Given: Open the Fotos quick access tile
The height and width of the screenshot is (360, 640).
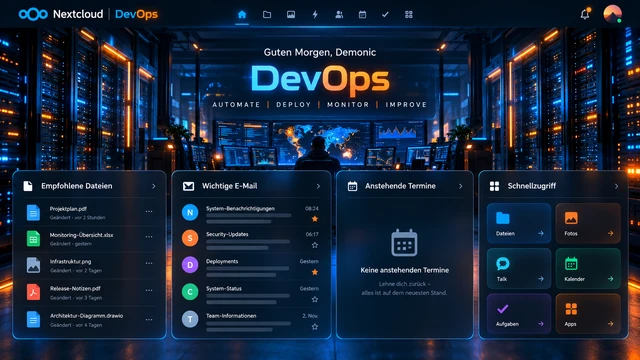Looking at the screenshot, I should coord(588,223).
